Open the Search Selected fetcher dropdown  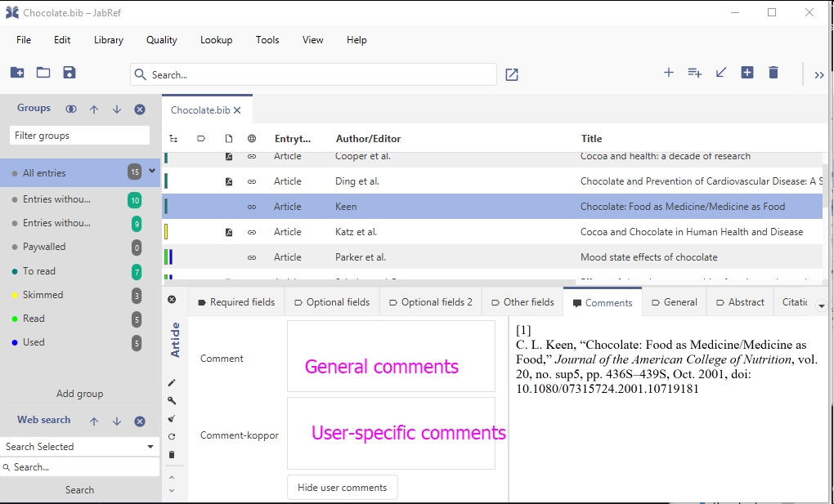(150, 447)
